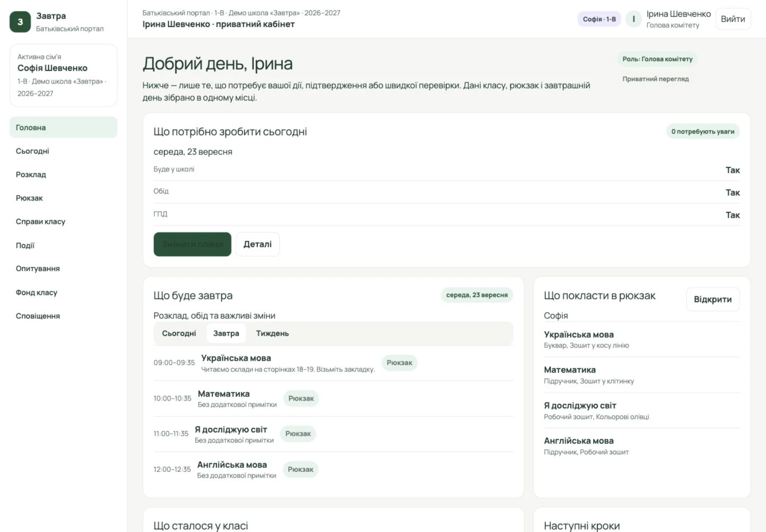766x532 pixels.
Task: Click the Приватний перегляд label
Action: 655,79
